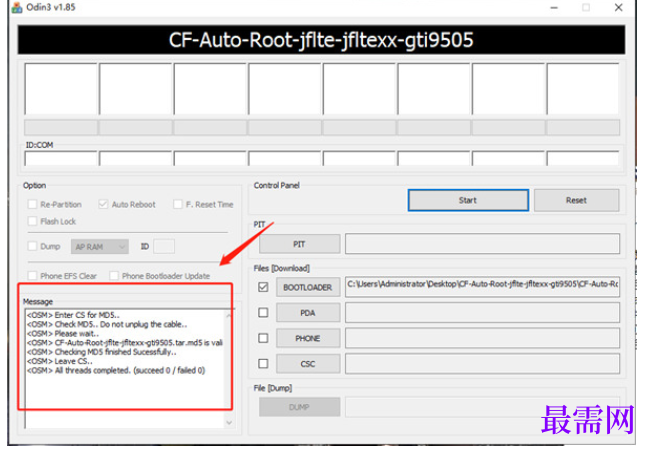Image resolution: width=653 pixels, height=451 pixels.
Task: Click the Odin3 app icon in title bar
Action: click(17, 7)
